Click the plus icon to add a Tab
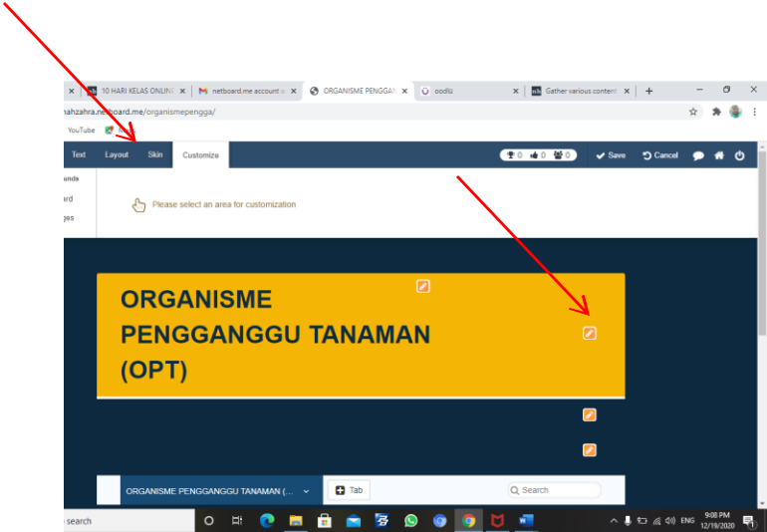This screenshot has height=532, width=767. [340, 490]
